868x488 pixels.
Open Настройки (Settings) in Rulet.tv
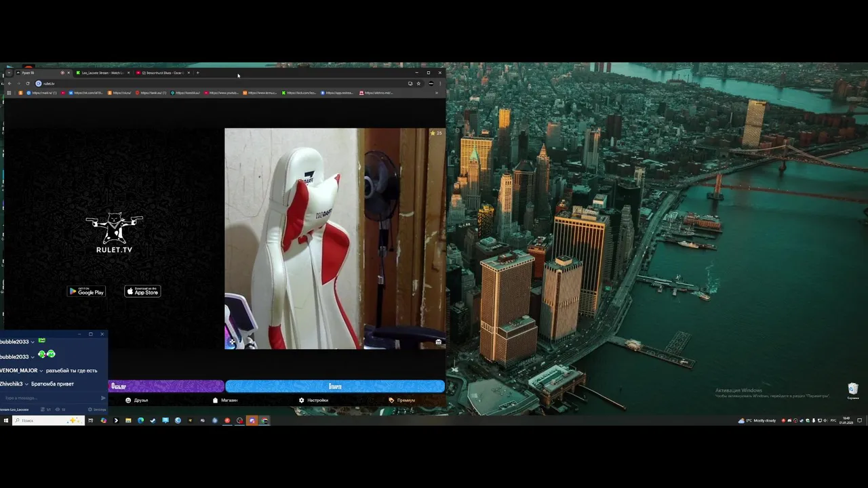(313, 400)
